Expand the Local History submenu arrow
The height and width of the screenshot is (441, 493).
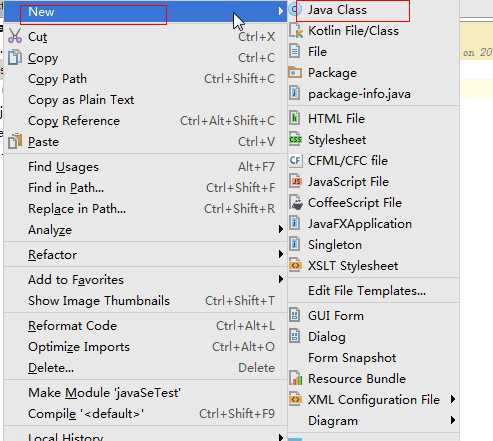pos(281,437)
